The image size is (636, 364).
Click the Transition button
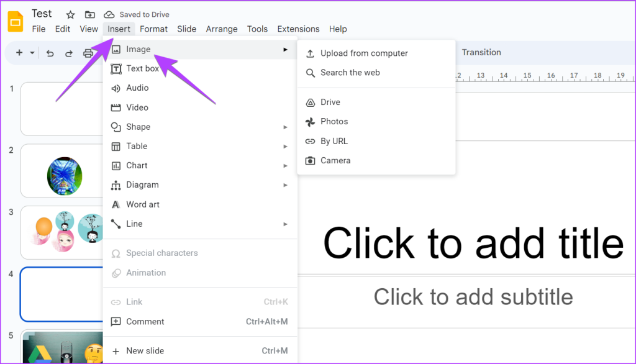tap(481, 52)
